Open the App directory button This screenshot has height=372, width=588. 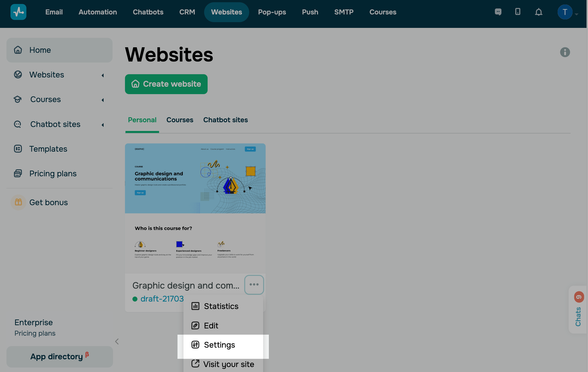pyautogui.click(x=59, y=356)
